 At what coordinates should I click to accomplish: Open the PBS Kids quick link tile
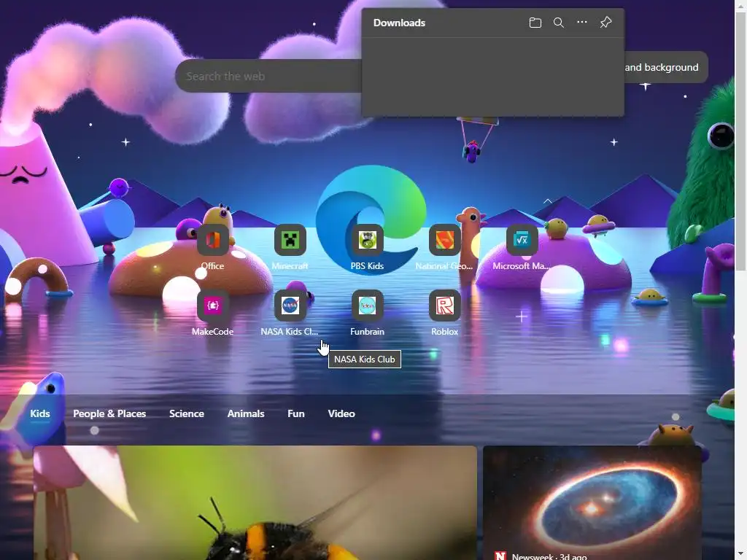pyautogui.click(x=367, y=248)
